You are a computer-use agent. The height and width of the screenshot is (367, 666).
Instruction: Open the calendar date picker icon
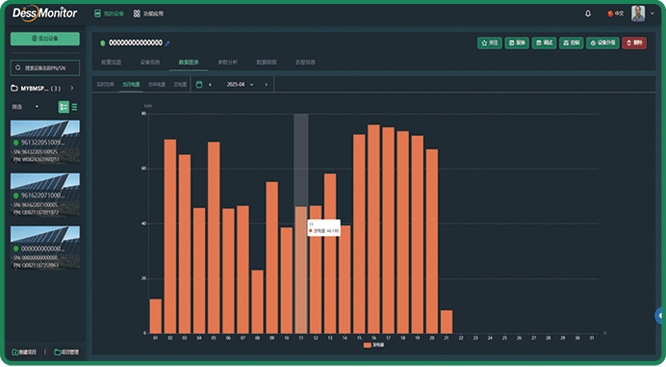(199, 85)
